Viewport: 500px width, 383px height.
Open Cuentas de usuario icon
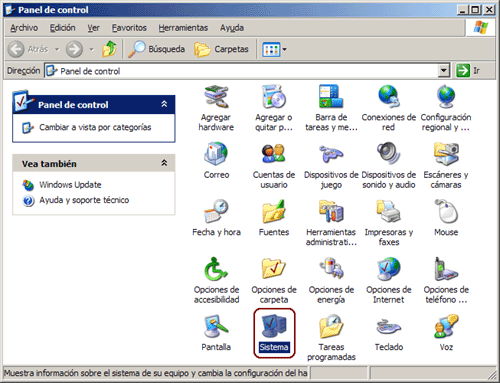coord(274,154)
